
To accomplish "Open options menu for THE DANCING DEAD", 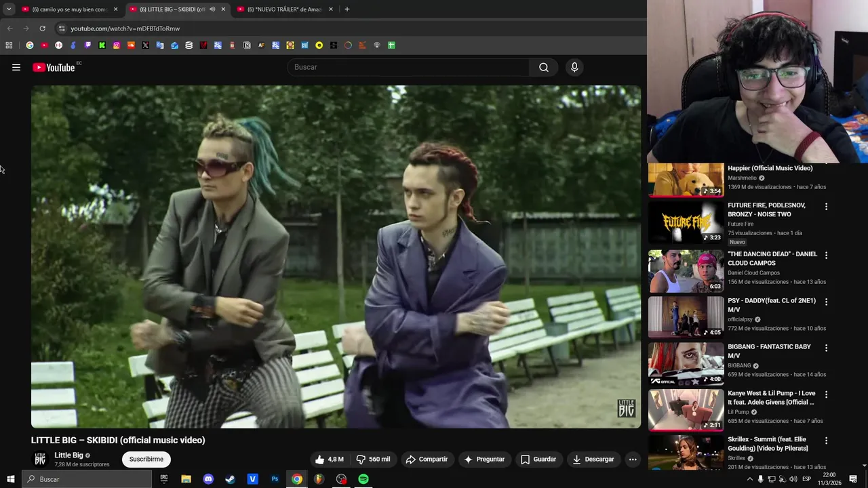I will (x=826, y=256).
